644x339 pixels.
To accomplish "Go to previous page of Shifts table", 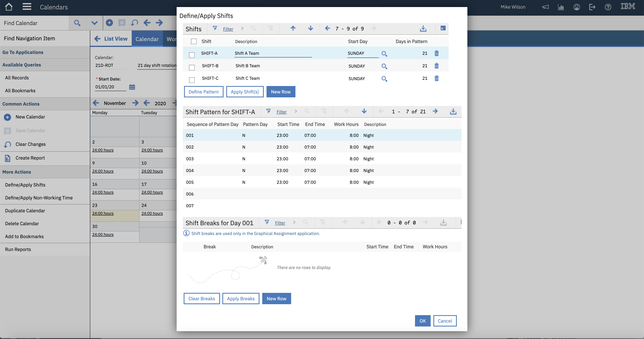I will pos(327,29).
